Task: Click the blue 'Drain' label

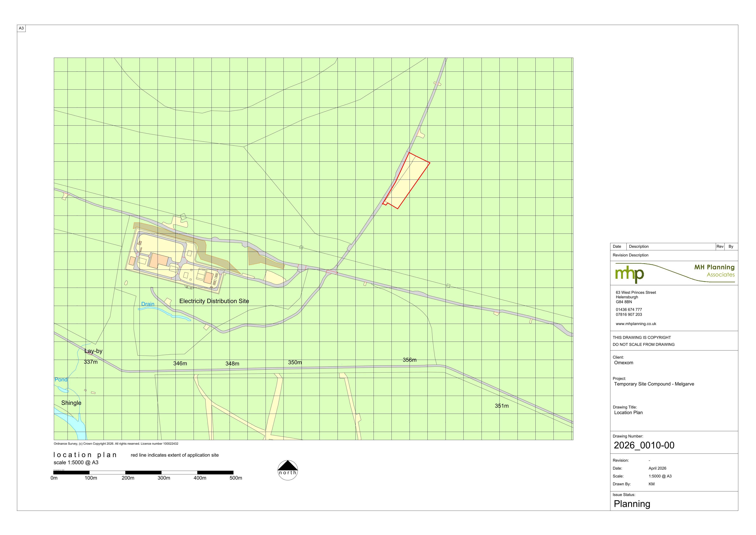Action: (x=147, y=304)
